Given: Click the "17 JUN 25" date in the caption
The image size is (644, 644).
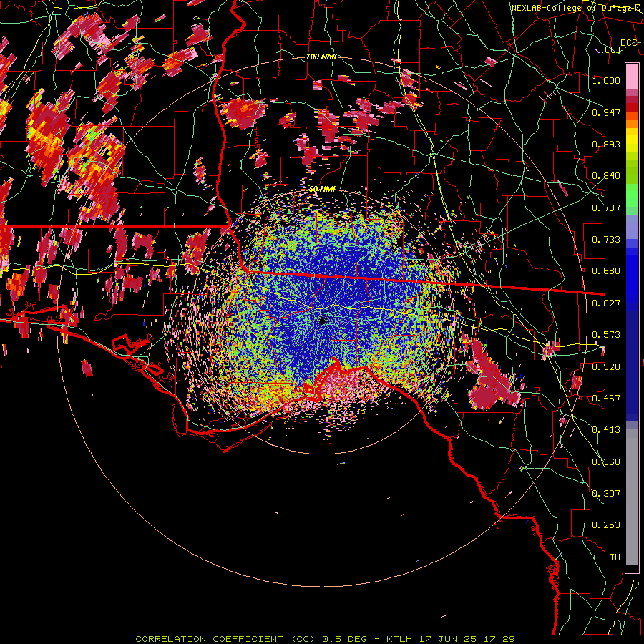Looking at the screenshot, I should (447, 639).
